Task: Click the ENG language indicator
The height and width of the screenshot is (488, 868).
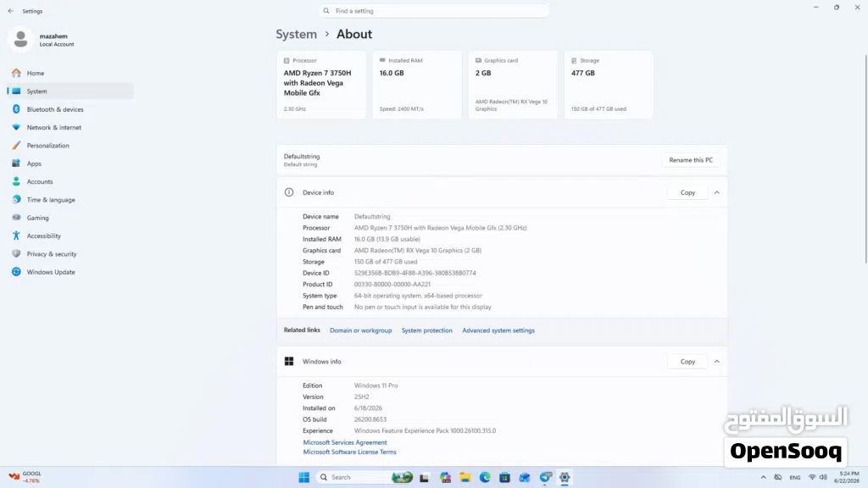Action: pos(795,478)
